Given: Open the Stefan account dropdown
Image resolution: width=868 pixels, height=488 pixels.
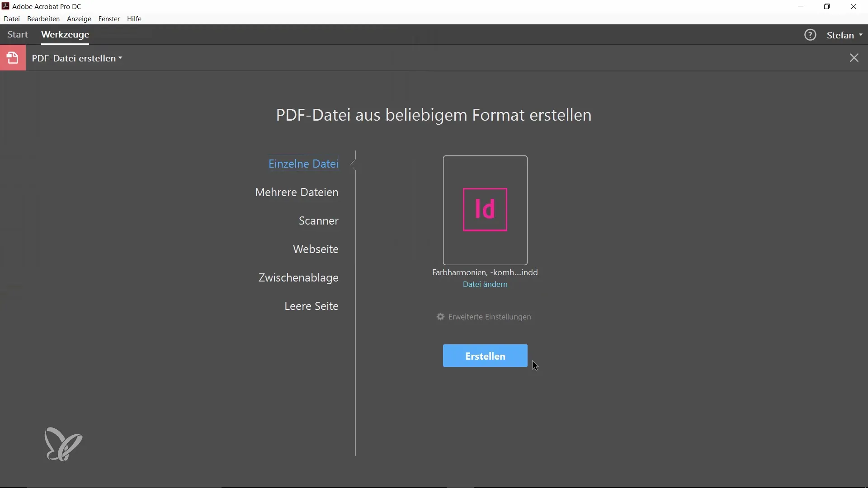Looking at the screenshot, I should point(844,35).
